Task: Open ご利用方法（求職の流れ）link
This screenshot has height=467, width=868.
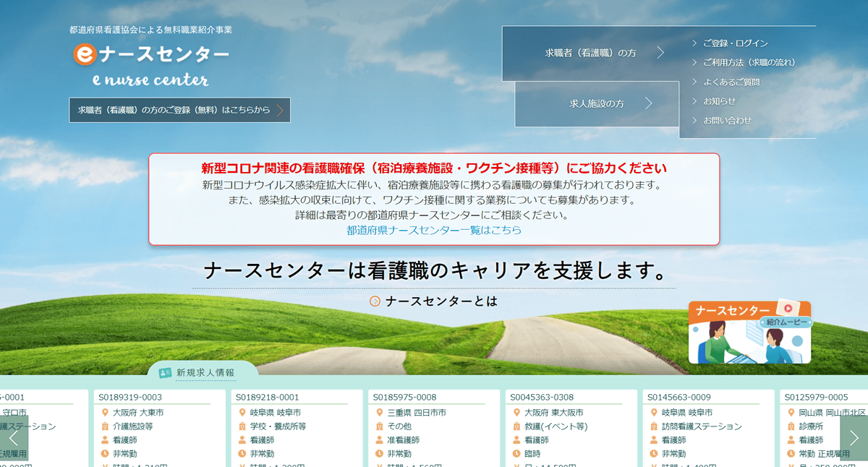Action: [x=749, y=63]
